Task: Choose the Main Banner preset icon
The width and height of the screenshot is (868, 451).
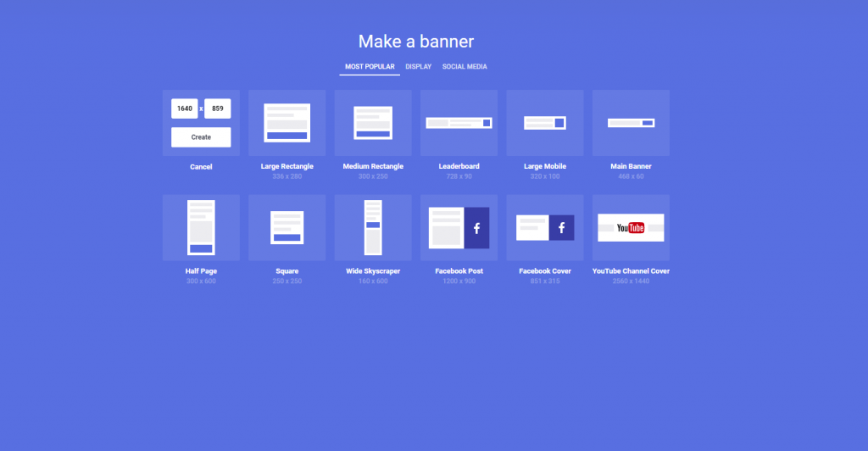Action: [x=631, y=122]
